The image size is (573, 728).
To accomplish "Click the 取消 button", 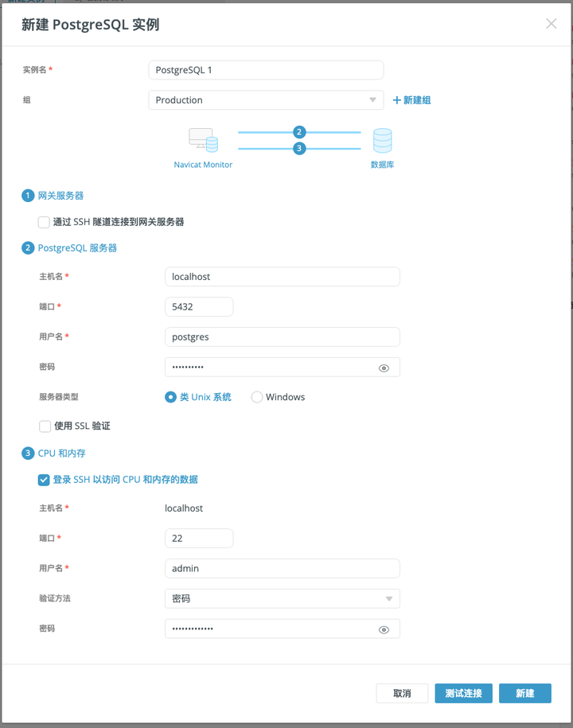I will (x=402, y=694).
